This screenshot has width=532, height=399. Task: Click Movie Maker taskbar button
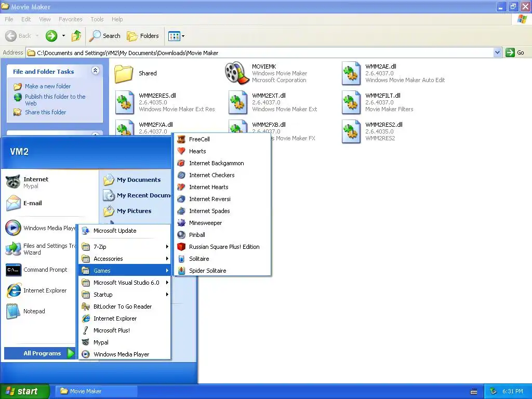(96, 391)
